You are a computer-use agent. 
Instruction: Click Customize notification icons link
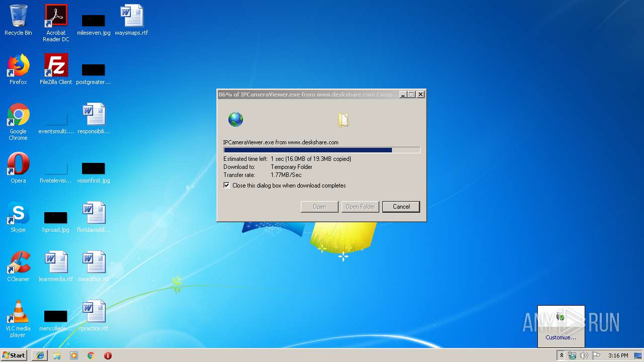pyautogui.click(x=560, y=337)
